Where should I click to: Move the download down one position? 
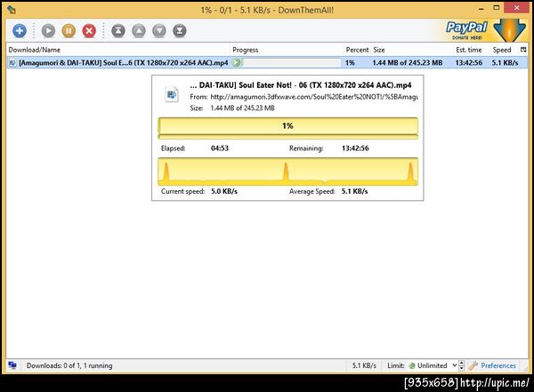click(159, 31)
